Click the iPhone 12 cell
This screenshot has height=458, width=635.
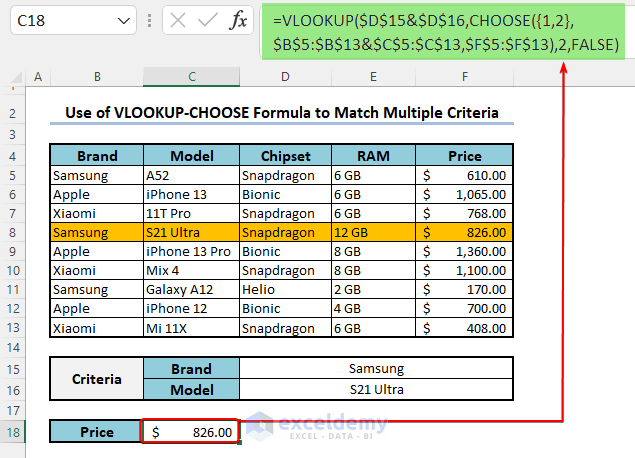coord(192,309)
